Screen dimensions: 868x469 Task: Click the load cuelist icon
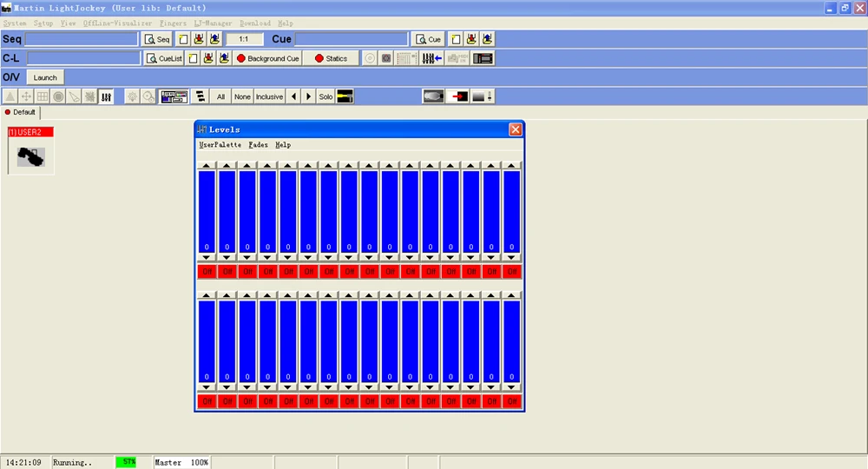(x=224, y=58)
